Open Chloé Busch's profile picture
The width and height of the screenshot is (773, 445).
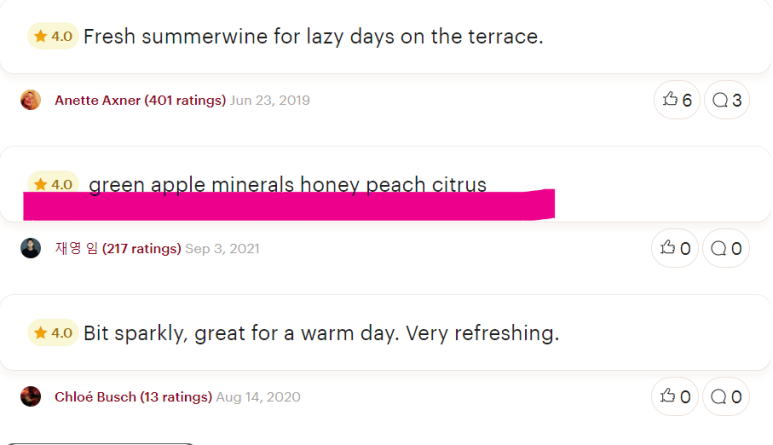tap(31, 397)
